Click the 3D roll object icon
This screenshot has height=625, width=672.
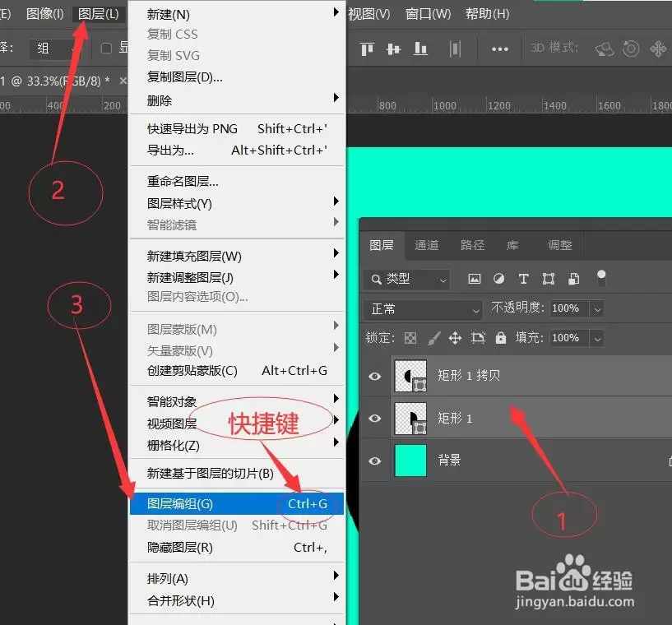pos(631,49)
